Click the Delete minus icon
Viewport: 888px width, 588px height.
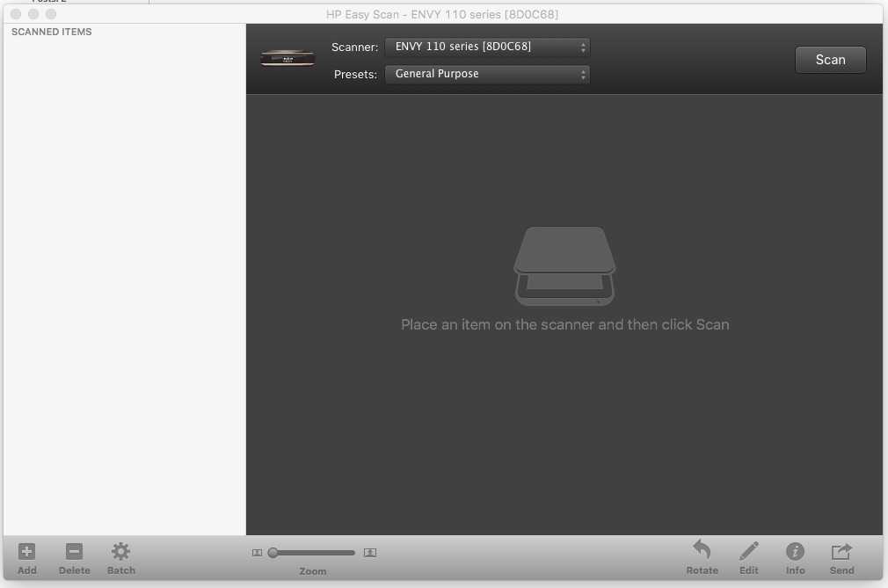(x=74, y=552)
